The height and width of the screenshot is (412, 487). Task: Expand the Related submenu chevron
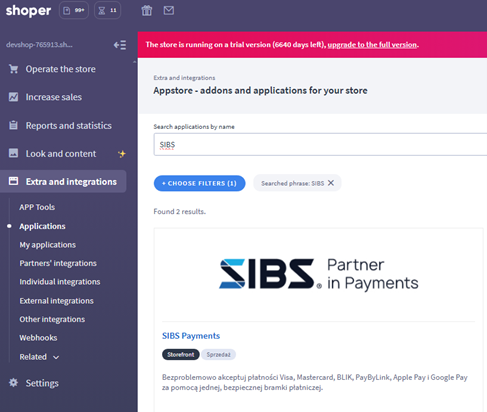point(56,357)
